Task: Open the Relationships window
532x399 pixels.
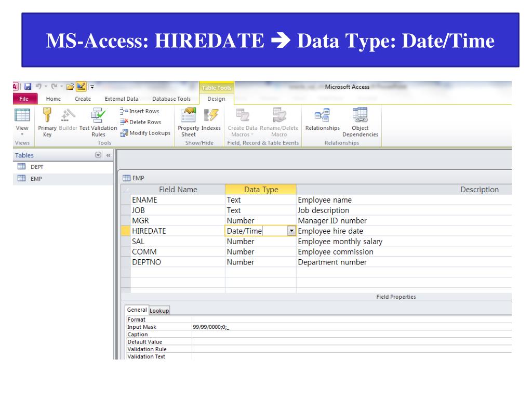Action: pos(322,119)
